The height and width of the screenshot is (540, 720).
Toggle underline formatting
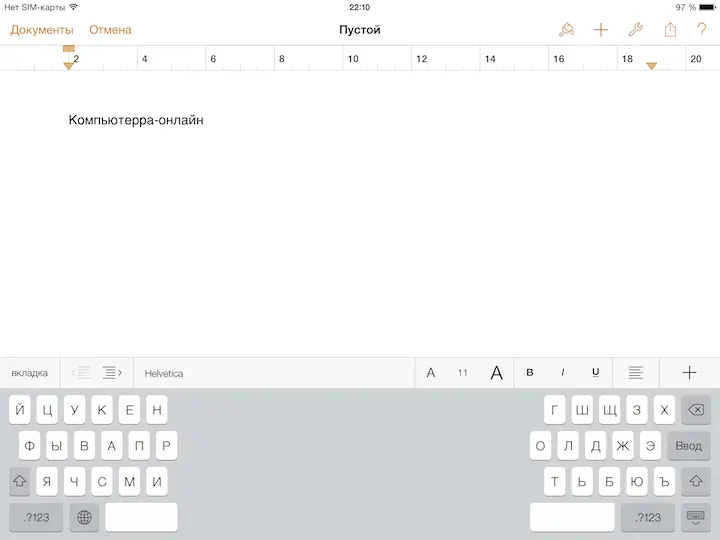[x=596, y=372]
